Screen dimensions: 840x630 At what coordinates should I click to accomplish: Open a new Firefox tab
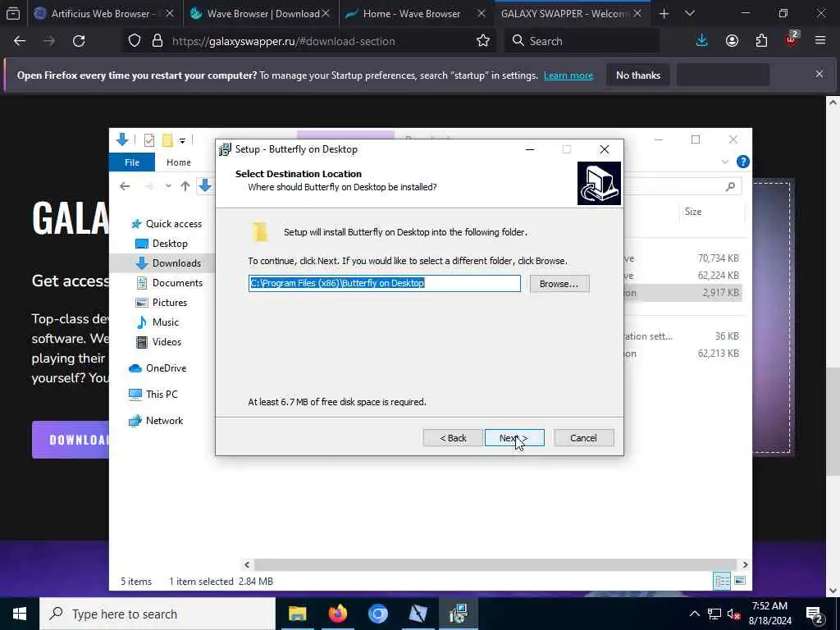click(x=664, y=13)
